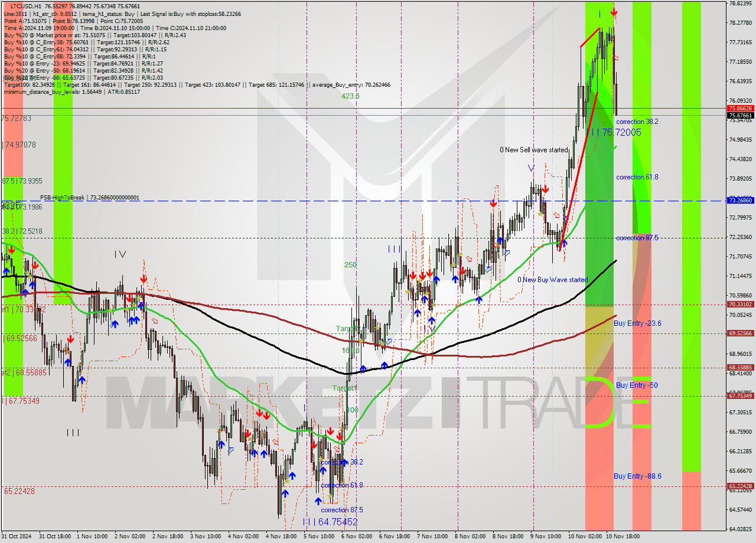Click the '66.21285' price scale value
Screen dimensions: 756x543
click(x=741, y=452)
